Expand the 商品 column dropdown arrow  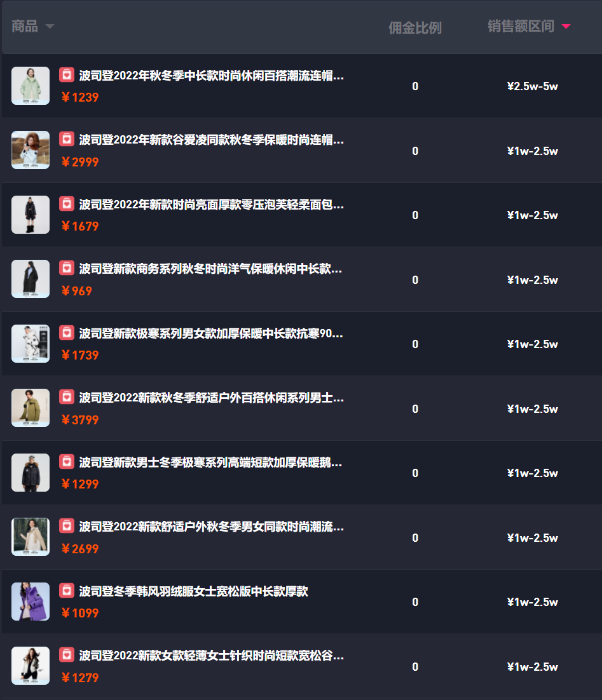click(x=50, y=26)
